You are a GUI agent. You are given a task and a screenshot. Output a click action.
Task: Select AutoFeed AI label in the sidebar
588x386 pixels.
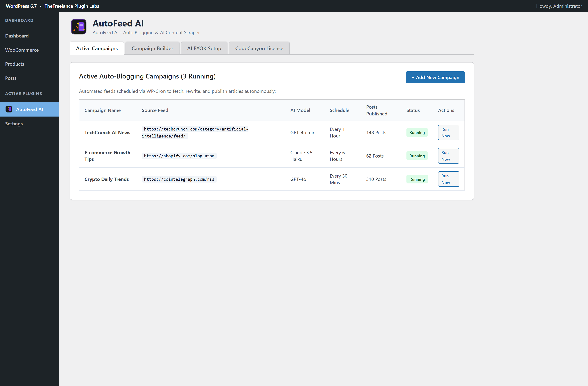(x=29, y=109)
